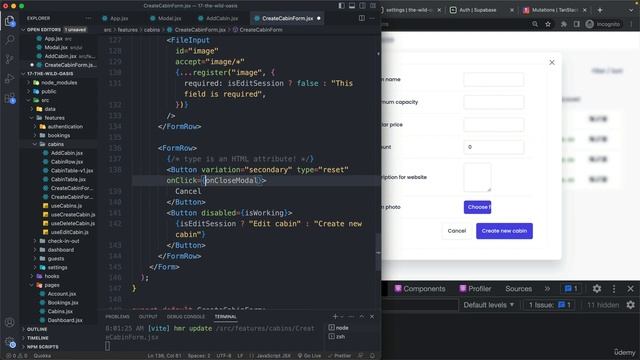The width and height of the screenshot is (640, 360).
Task: Toggle the bottom panel layout icon
Action: point(352,6)
